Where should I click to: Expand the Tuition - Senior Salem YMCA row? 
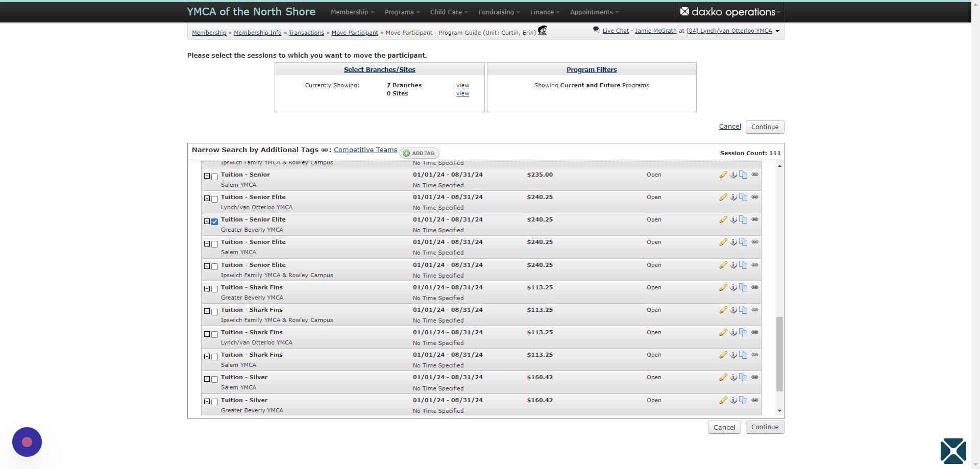(x=207, y=176)
